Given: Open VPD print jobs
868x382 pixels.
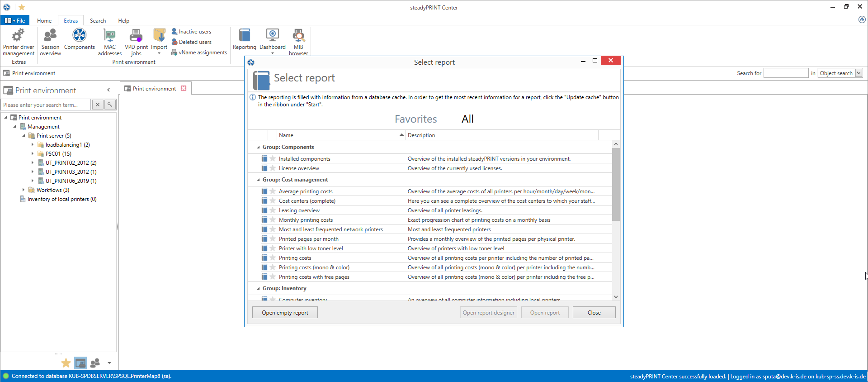Looking at the screenshot, I should (136, 42).
